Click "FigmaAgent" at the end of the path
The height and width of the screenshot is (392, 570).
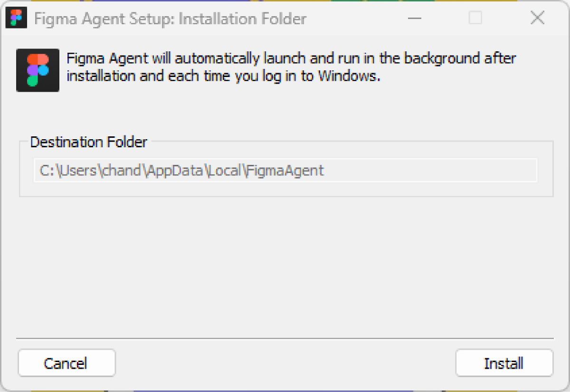click(286, 171)
